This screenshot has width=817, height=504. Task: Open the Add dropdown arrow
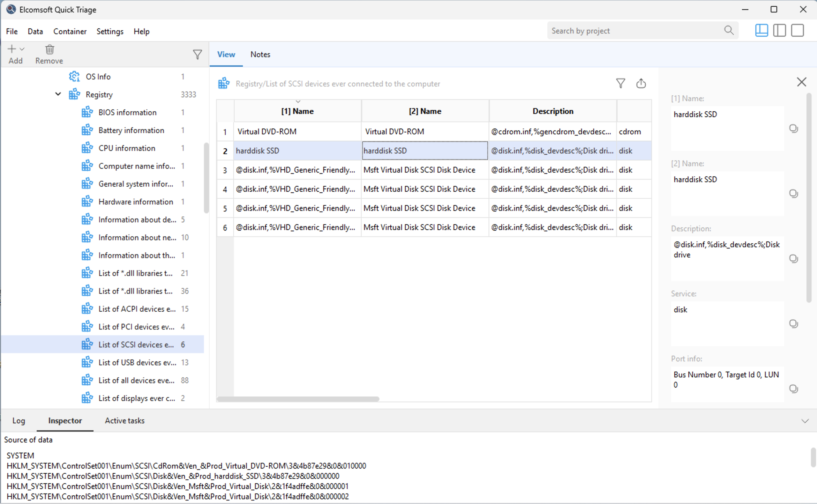(22, 49)
